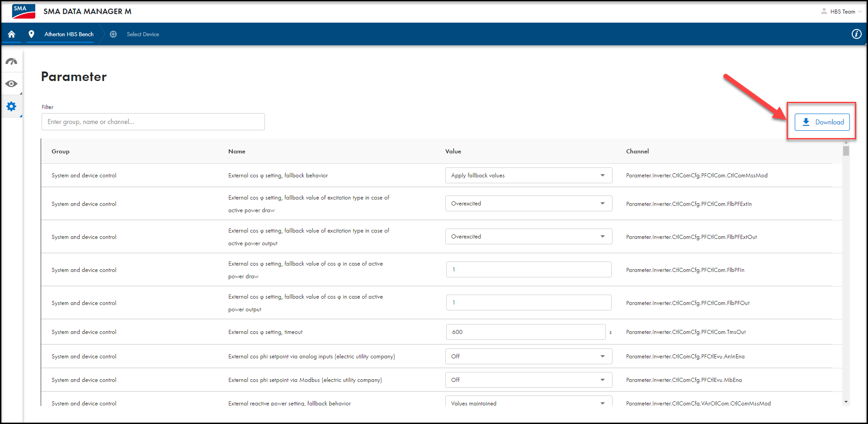The width and height of the screenshot is (868, 424).
Task: Click channel text ending PFCtlCom.TmsOut
Action: [686, 332]
